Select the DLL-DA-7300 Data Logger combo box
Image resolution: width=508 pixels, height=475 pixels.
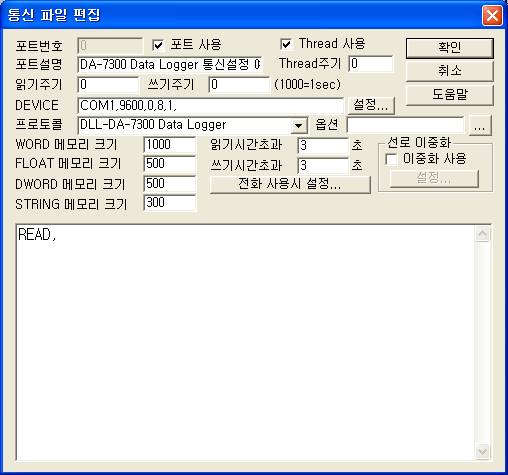tap(192, 125)
